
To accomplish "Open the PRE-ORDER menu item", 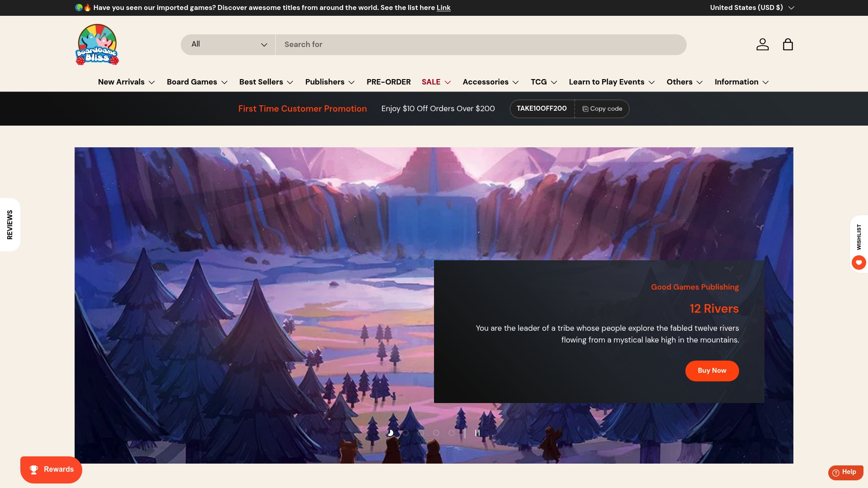I will tap(388, 82).
